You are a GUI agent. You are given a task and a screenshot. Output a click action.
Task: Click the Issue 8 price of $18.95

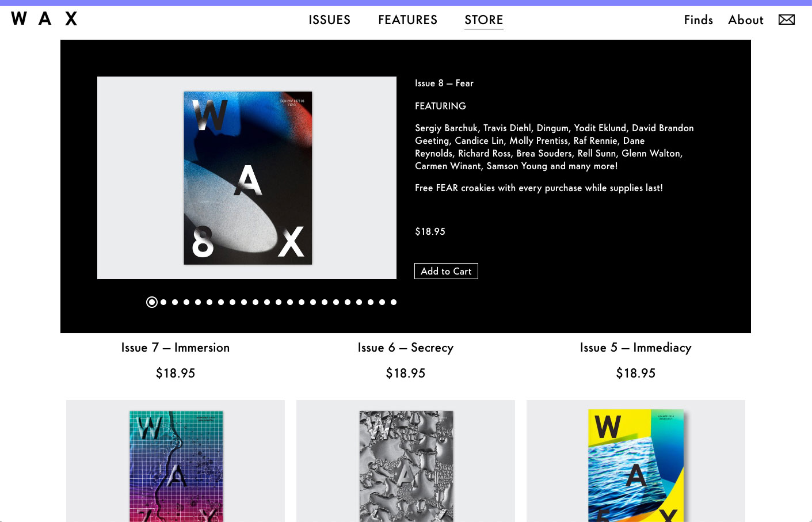coord(430,231)
